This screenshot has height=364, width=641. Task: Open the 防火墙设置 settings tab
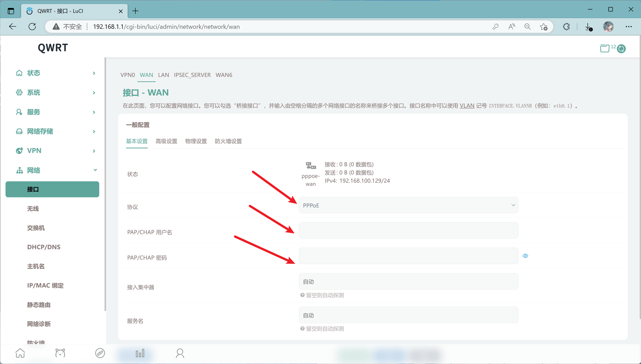click(x=229, y=141)
